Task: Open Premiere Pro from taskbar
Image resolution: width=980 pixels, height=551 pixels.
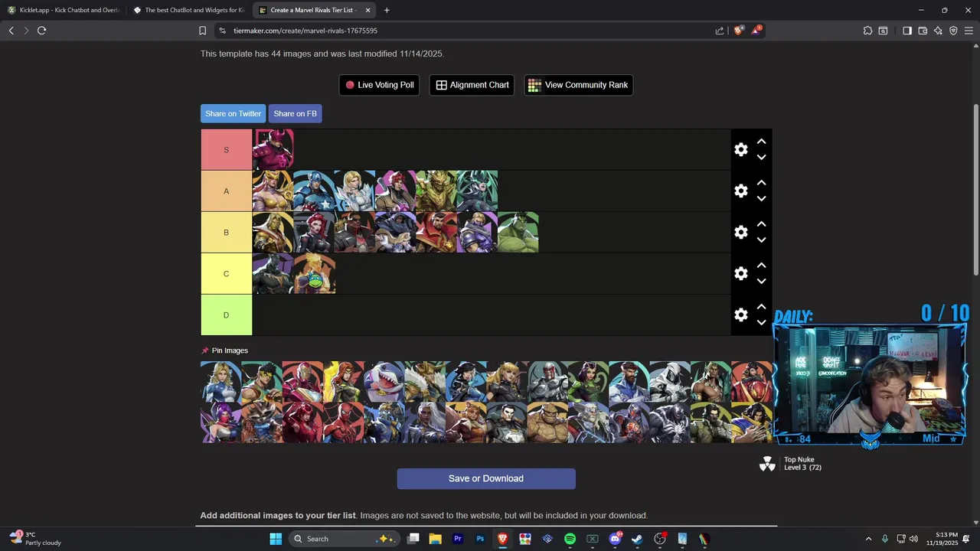Action: pyautogui.click(x=458, y=539)
